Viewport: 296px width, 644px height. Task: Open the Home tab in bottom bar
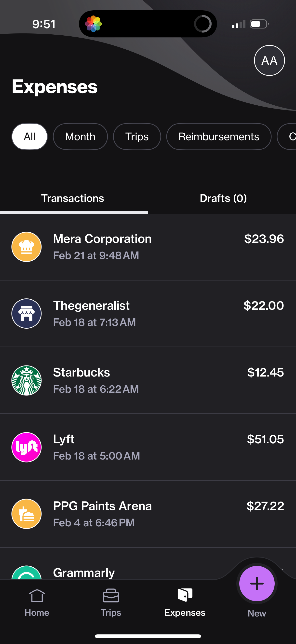[37, 602]
